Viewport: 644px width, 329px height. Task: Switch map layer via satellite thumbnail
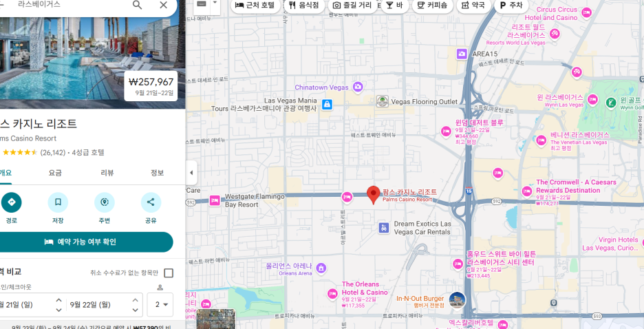pyautogui.click(x=216, y=319)
